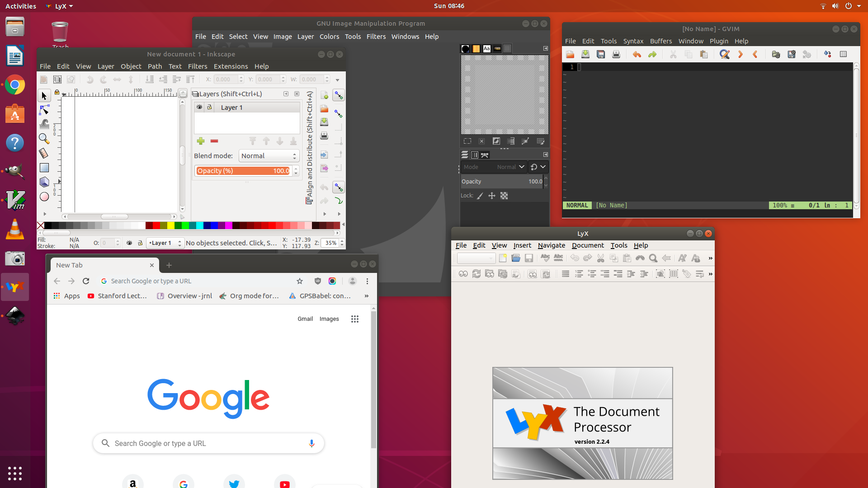Image resolution: width=868 pixels, height=488 pixels.
Task: Show applications grid in Ubuntu dock
Action: pos(15,473)
